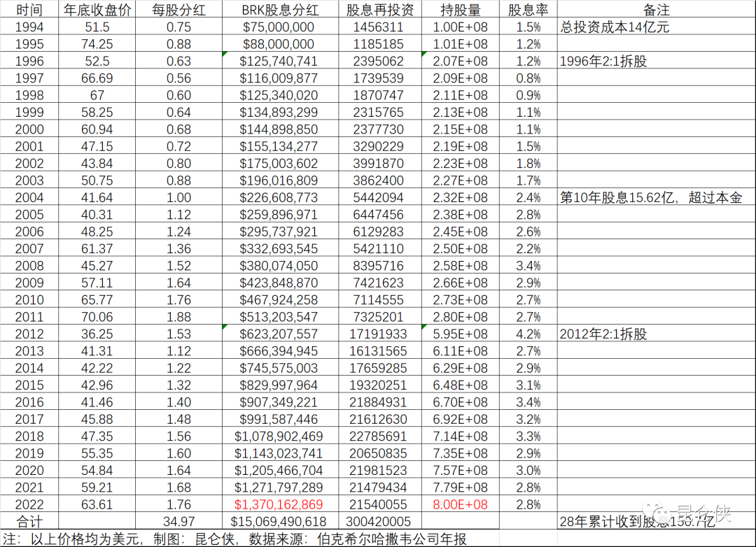The width and height of the screenshot is (756, 547).
Task: Click the green triangle in 2012 holdings cell
Action: [424, 327]
